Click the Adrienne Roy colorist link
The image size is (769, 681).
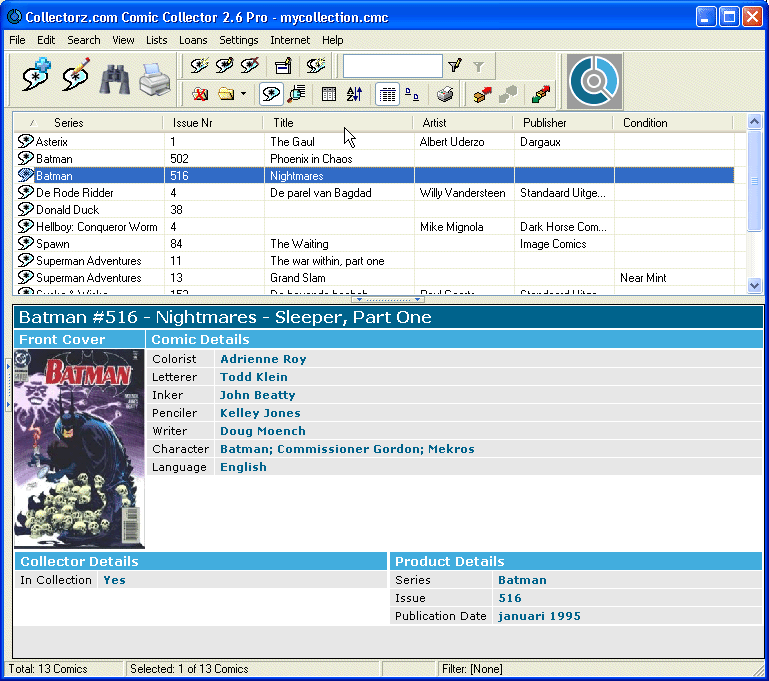[263, 359]
